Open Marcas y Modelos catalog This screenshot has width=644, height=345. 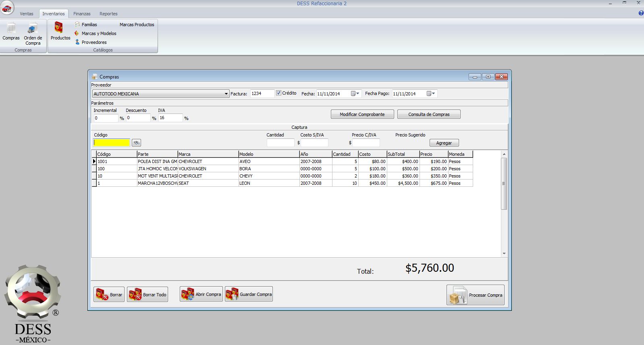96,33
